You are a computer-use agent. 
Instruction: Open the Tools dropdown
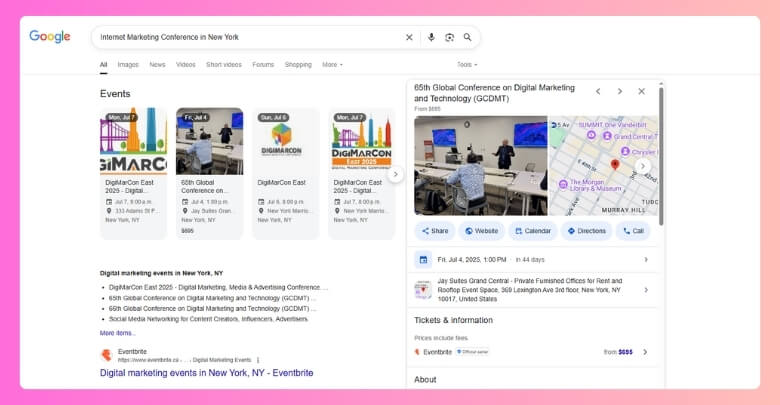tap(467, 65)
